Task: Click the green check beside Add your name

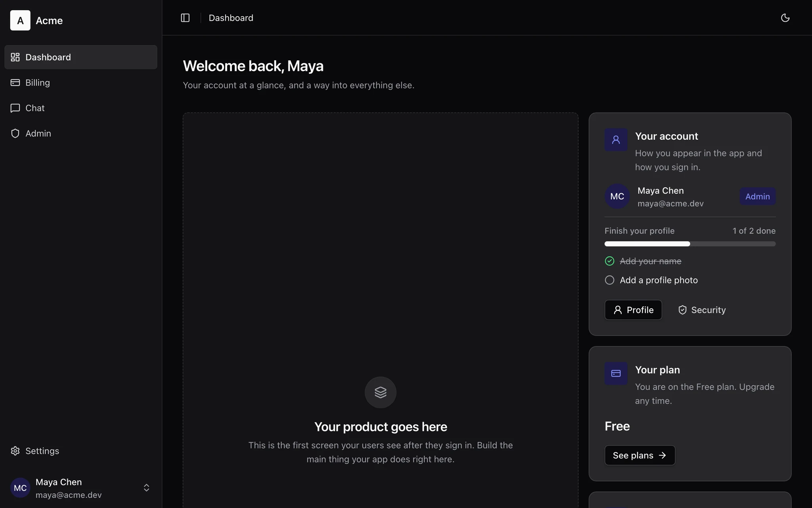Action: tap(609, 261)
